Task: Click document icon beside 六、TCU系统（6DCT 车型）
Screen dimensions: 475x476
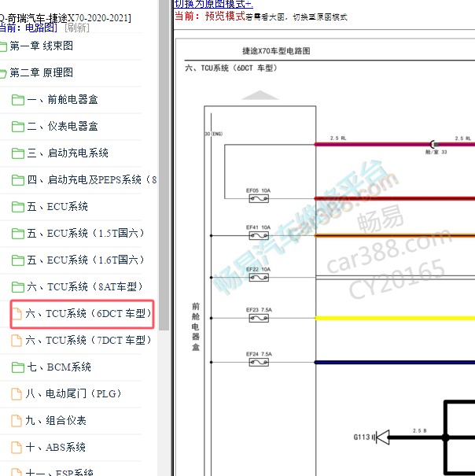Action: [x=17, y=314]
